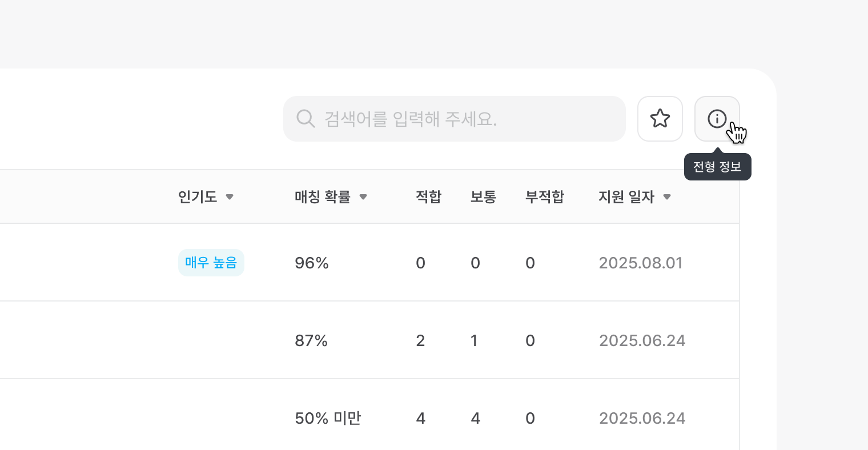Click the info circle icon button
Screen dimensions: 868x450
[x=717, y=119]
